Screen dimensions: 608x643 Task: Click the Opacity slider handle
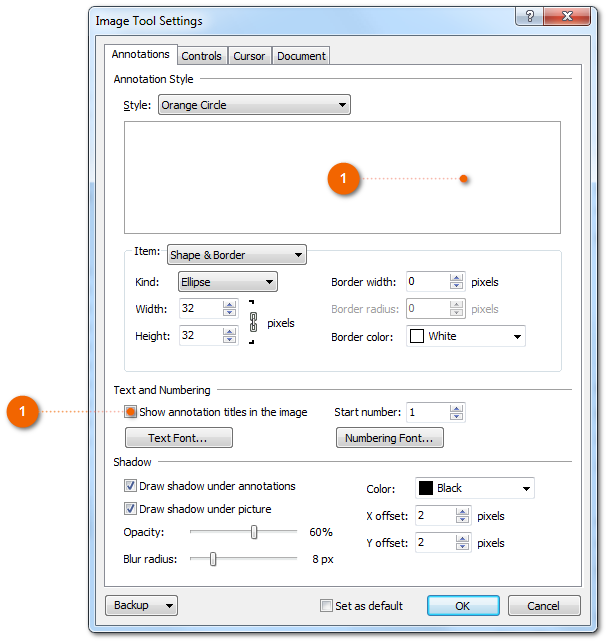254,532
